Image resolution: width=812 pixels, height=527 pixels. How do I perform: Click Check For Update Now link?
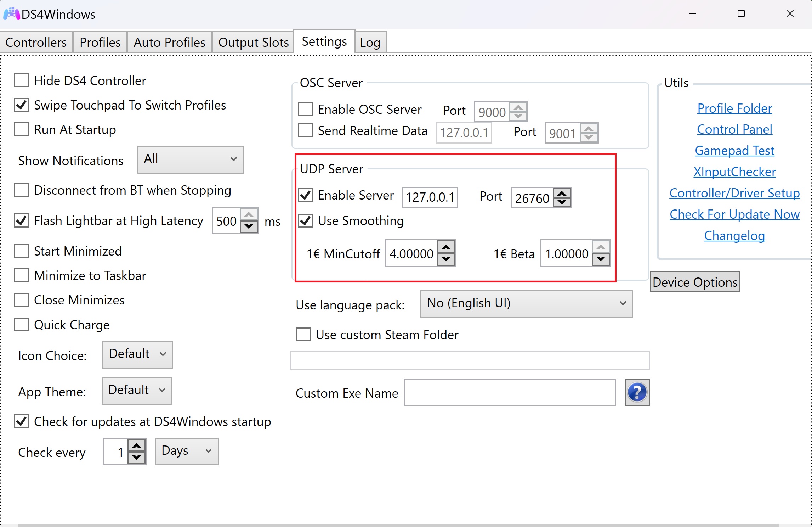tap(735, 214)
